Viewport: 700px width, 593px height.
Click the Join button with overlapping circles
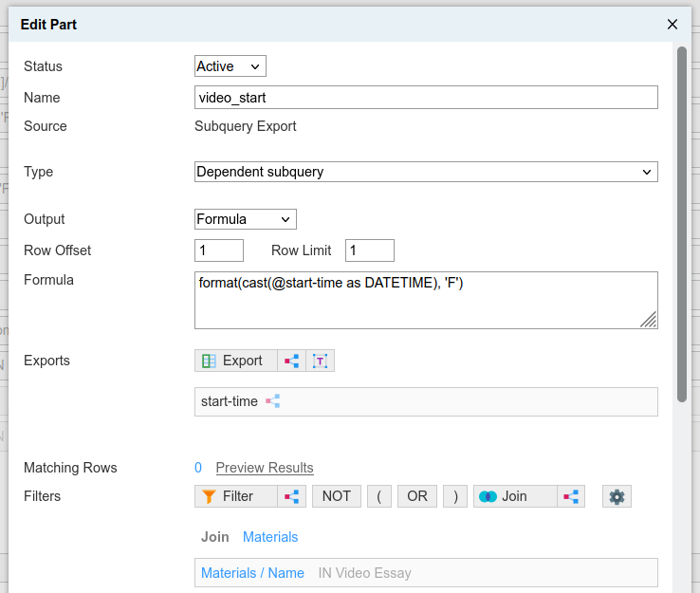[x=514, y=496]
